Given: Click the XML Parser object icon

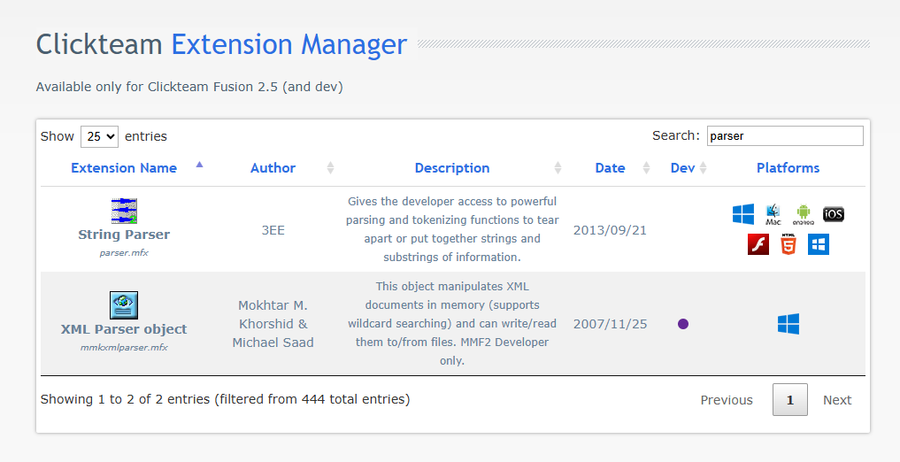Looking at the screenshot, I should (124, 305).
